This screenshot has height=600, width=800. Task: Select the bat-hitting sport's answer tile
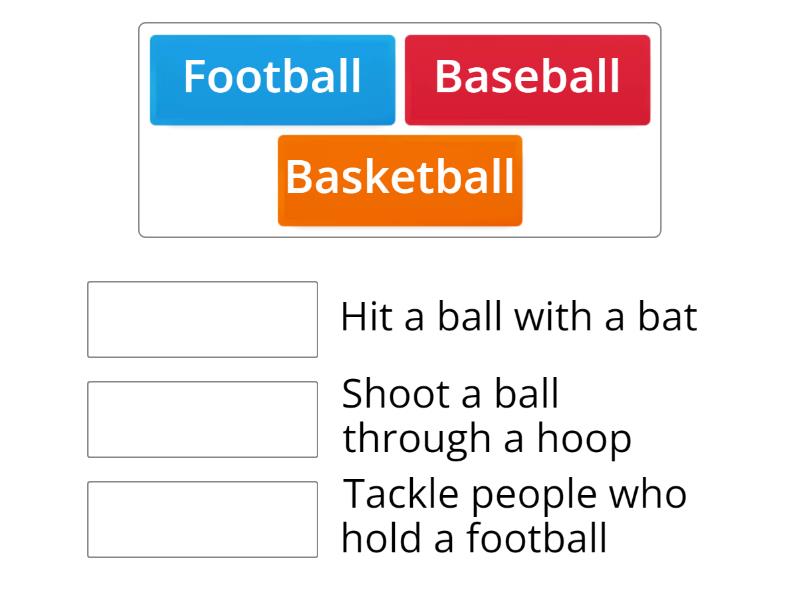527,80
